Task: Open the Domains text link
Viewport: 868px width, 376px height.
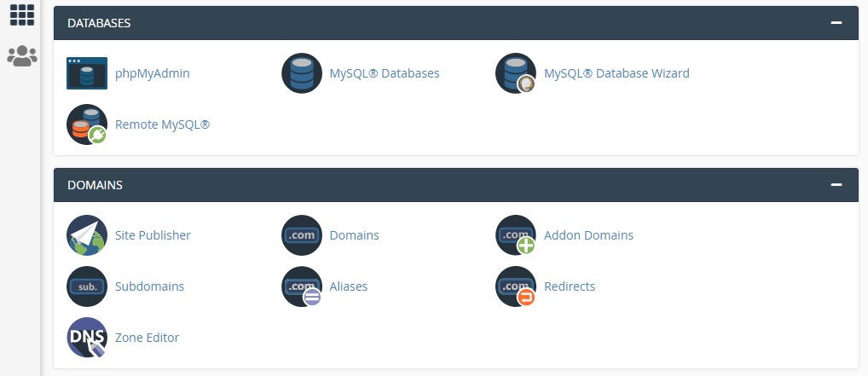Action: pyautogui.click(x=354, y=235)
